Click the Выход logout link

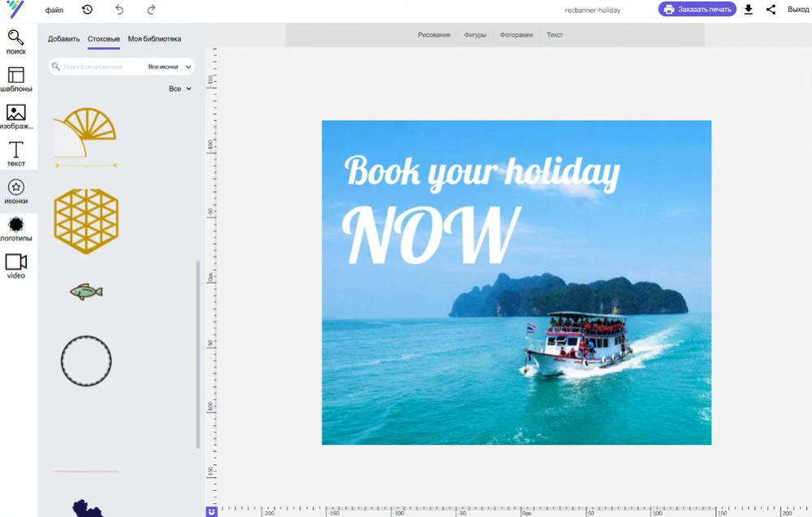point(798,9)
